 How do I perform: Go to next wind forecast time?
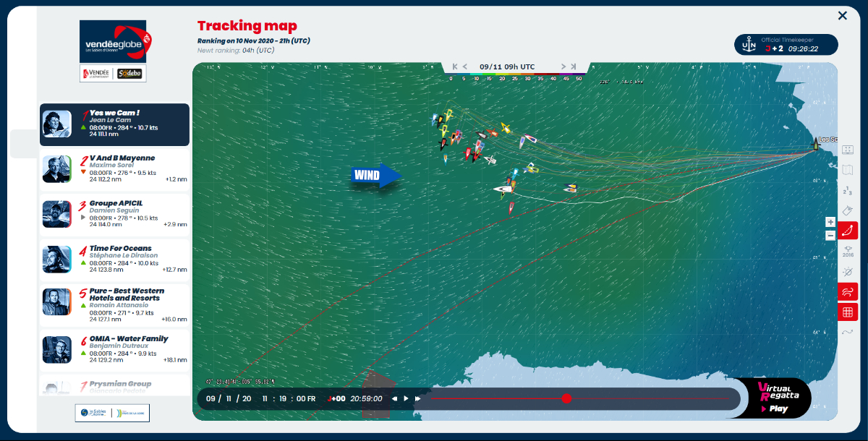pos(563,67)
